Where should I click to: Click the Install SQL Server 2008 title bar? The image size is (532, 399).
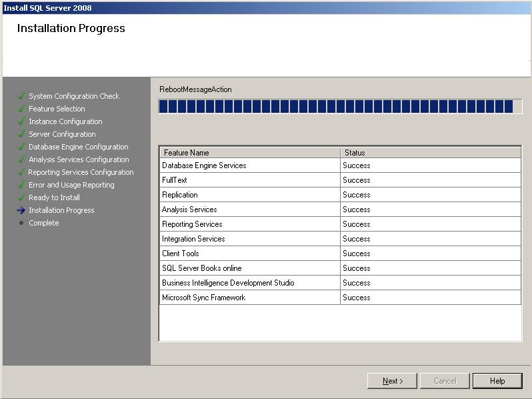coord(266,8)
